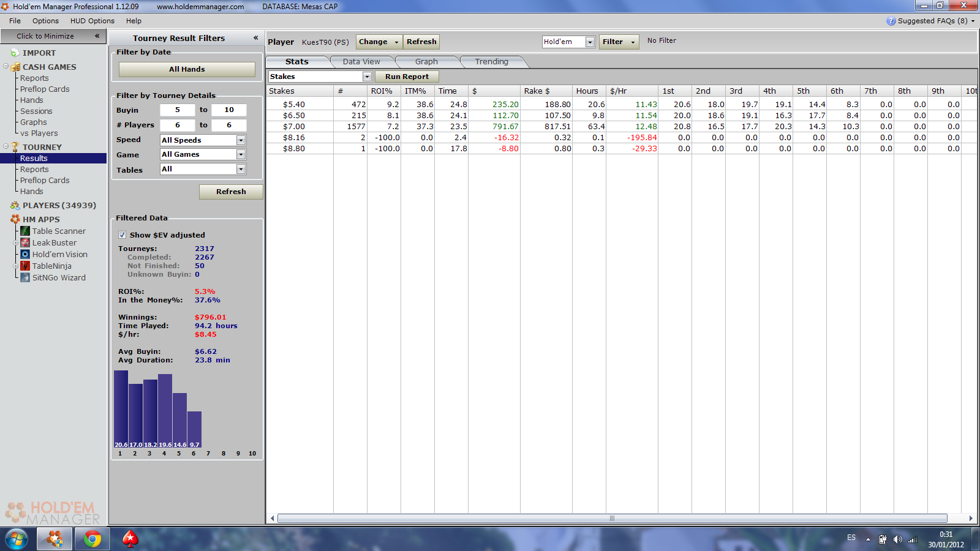980x551 pixels.
Task: Click the Buyin maximum input field
Action: click(x=229, y=110)
